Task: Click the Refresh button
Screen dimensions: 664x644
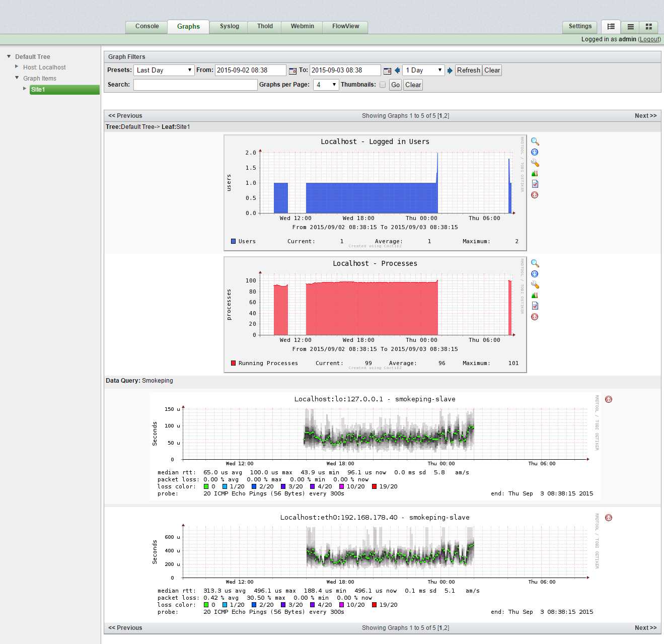Action: (468, 70)
